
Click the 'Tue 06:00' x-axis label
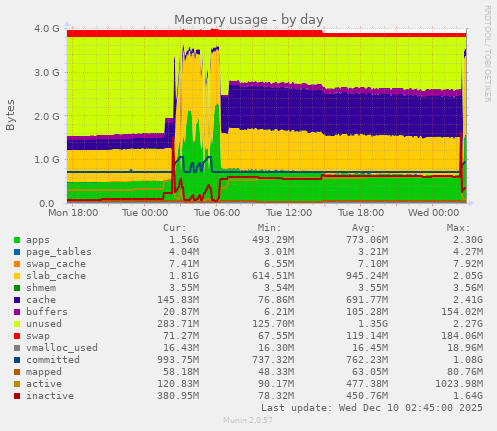pos(217,213)
